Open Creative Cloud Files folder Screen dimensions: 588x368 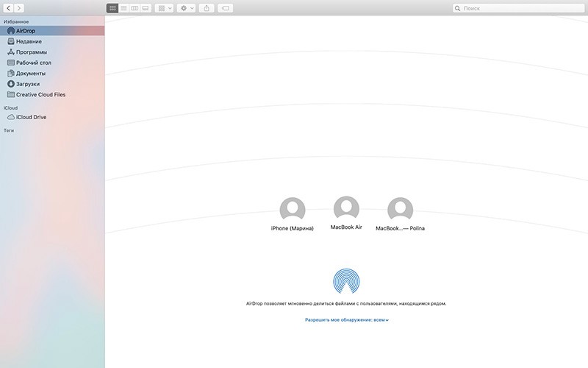click(x=52, y=95)
